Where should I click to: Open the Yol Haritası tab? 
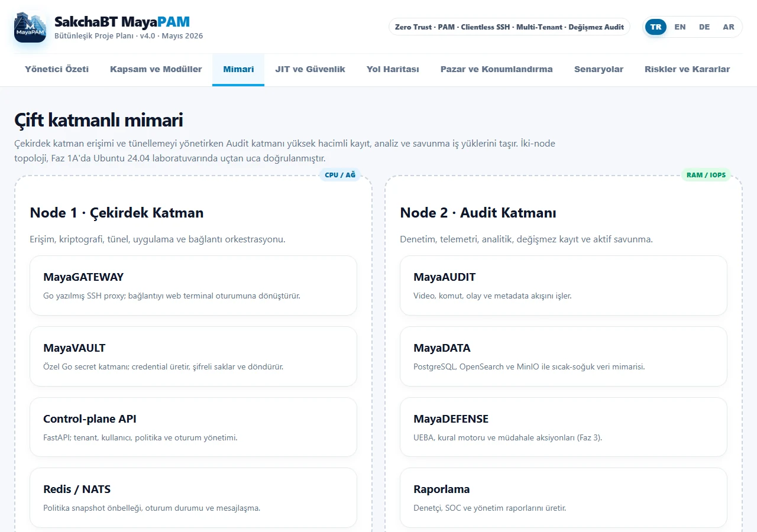pyautogui.click(x=393, y=69)
